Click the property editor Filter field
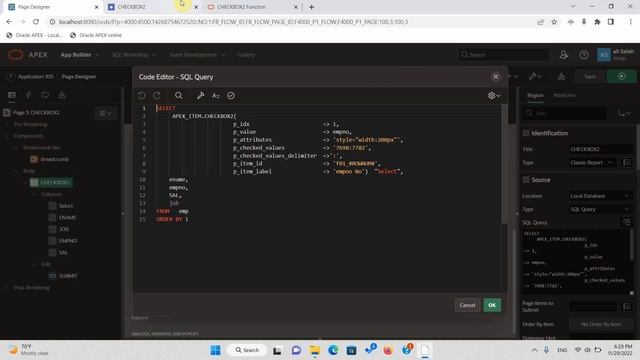Image resolution: width=640 pixels, height=360 pixels. 565,113
